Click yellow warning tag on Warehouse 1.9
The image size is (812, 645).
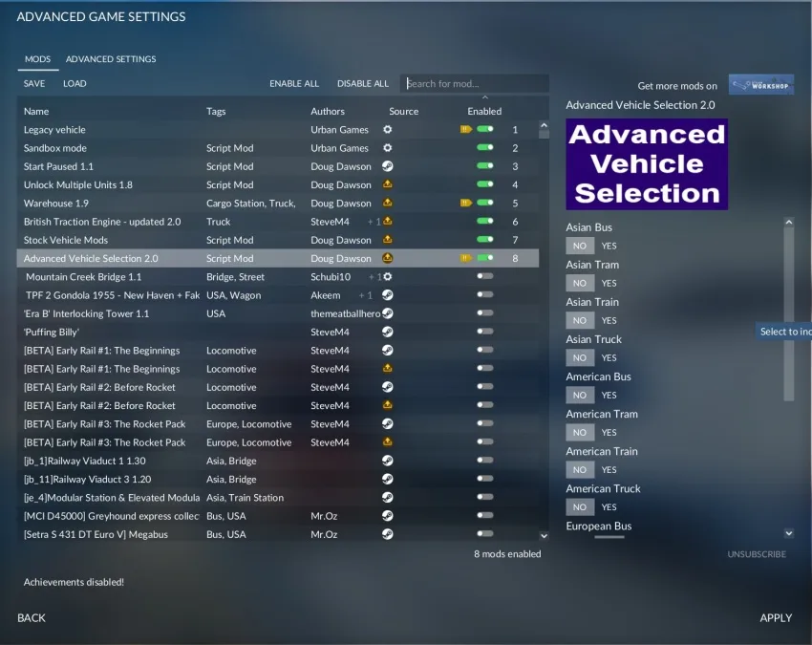pos(465,203)
